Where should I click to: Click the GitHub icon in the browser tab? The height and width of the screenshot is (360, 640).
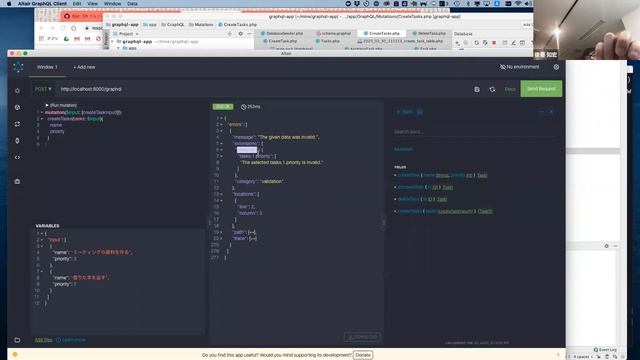(67, 16)
